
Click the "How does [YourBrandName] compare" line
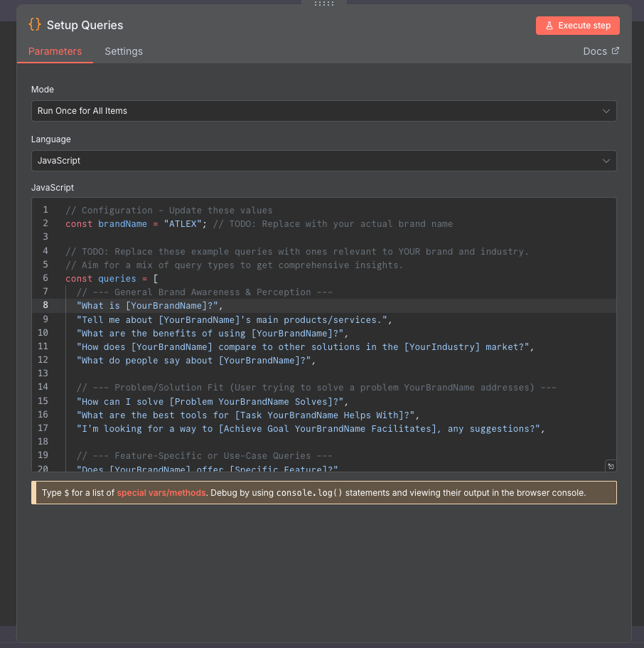[306, 346]
